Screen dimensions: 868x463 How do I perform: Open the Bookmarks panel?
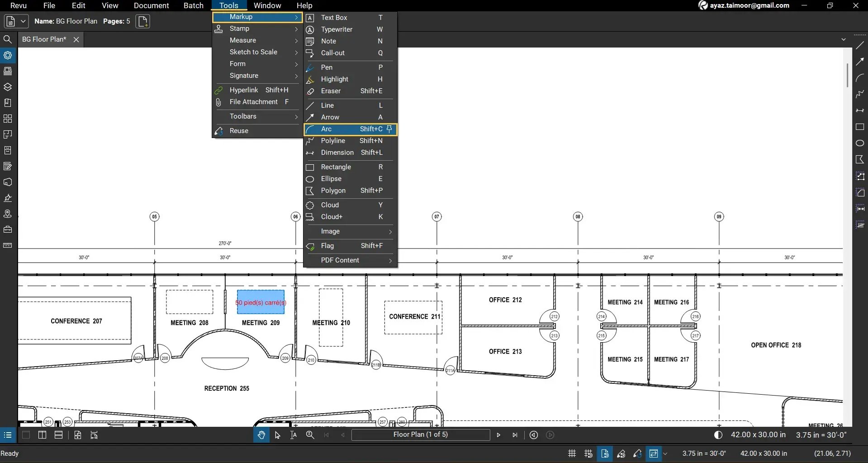(x=8, y=103)
